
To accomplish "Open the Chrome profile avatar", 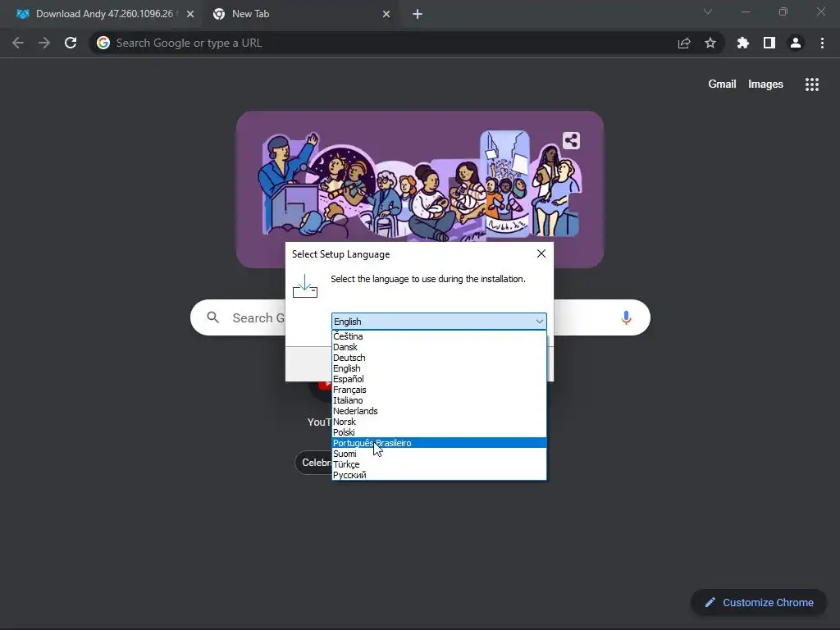I will click(796, 43).
